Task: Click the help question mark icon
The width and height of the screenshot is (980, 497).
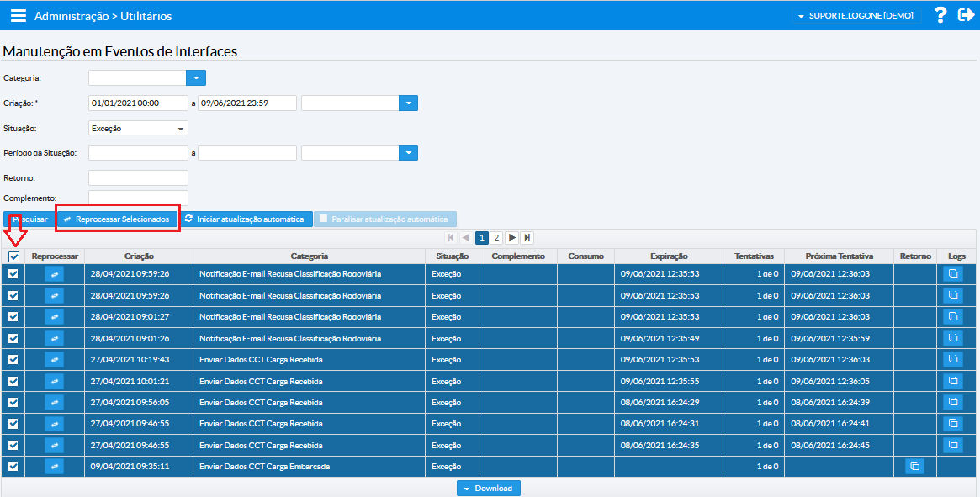Action: [940, 15]
